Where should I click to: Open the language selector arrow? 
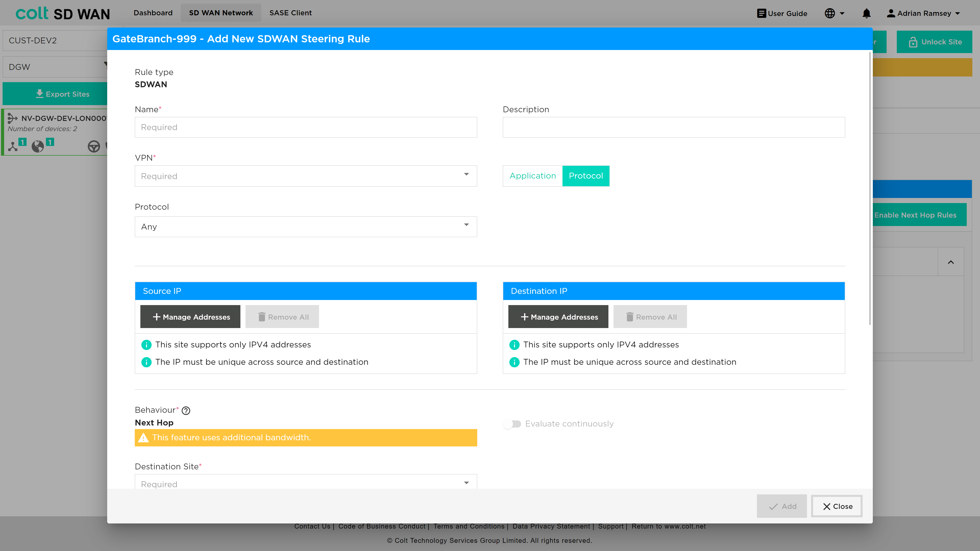tap(842, 13)
